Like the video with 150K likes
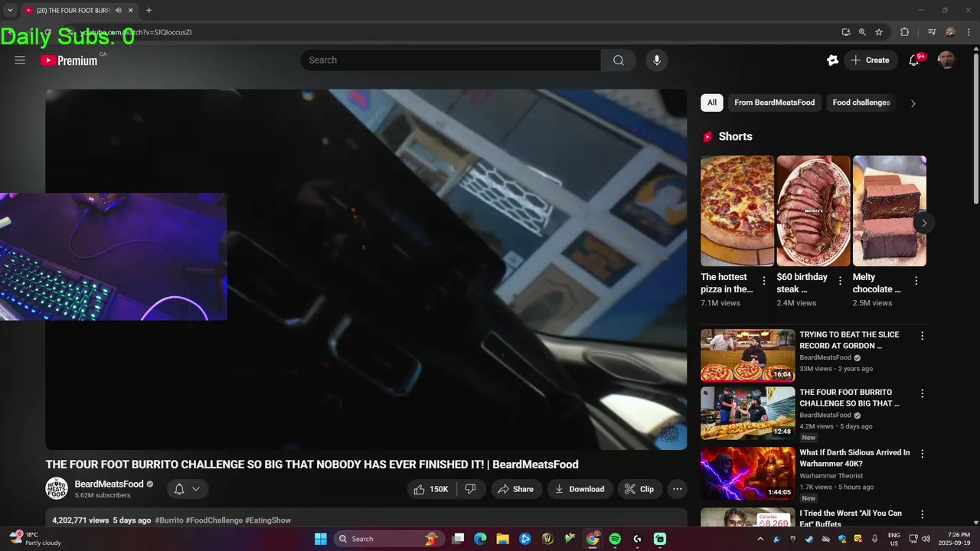Viewport: 980px width, 551px height. click(431, 489)
